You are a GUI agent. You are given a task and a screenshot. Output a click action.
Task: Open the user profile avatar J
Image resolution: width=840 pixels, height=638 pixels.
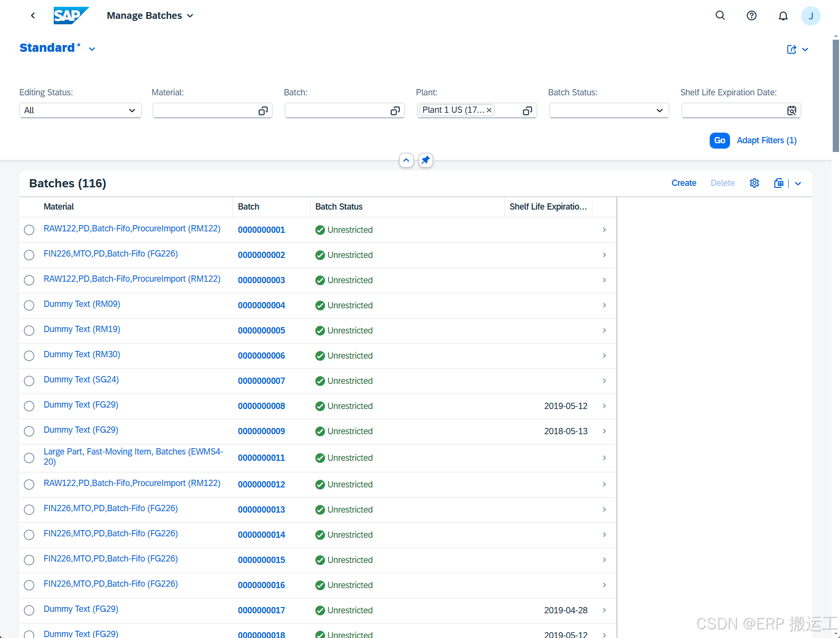click(x=811, y=16)
